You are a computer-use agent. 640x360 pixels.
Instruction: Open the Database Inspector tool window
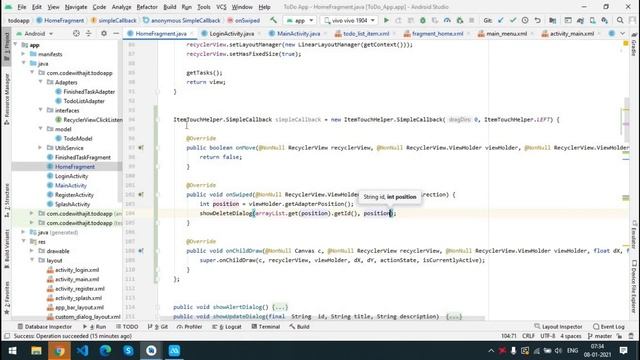tap(44, 327)
